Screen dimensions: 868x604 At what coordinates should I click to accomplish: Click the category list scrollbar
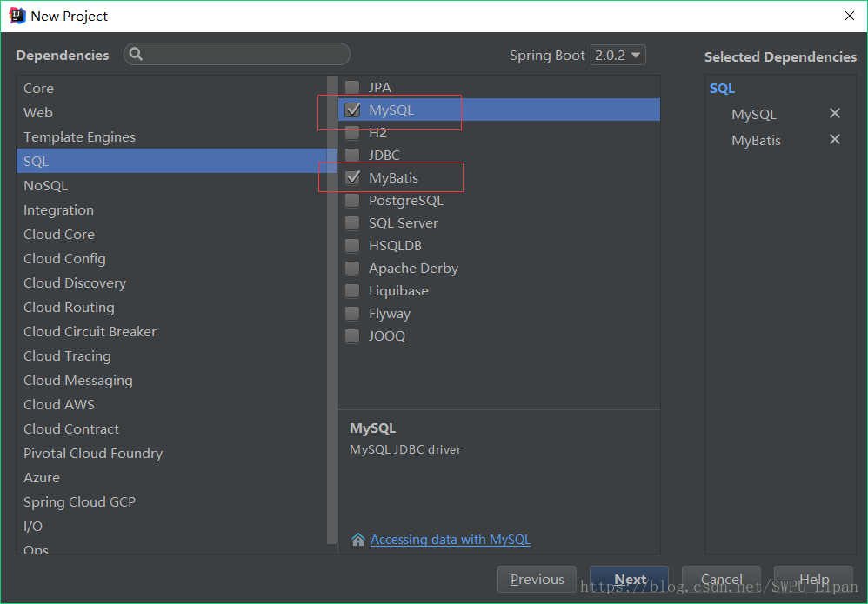332,309
